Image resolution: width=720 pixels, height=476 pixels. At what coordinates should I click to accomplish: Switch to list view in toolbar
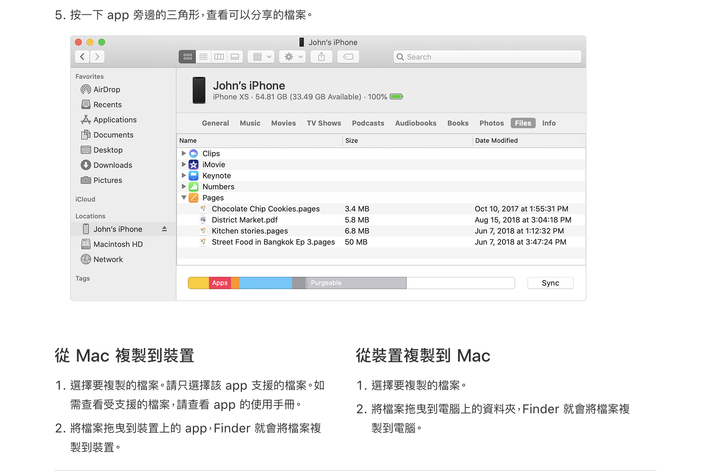coord(203,57)
